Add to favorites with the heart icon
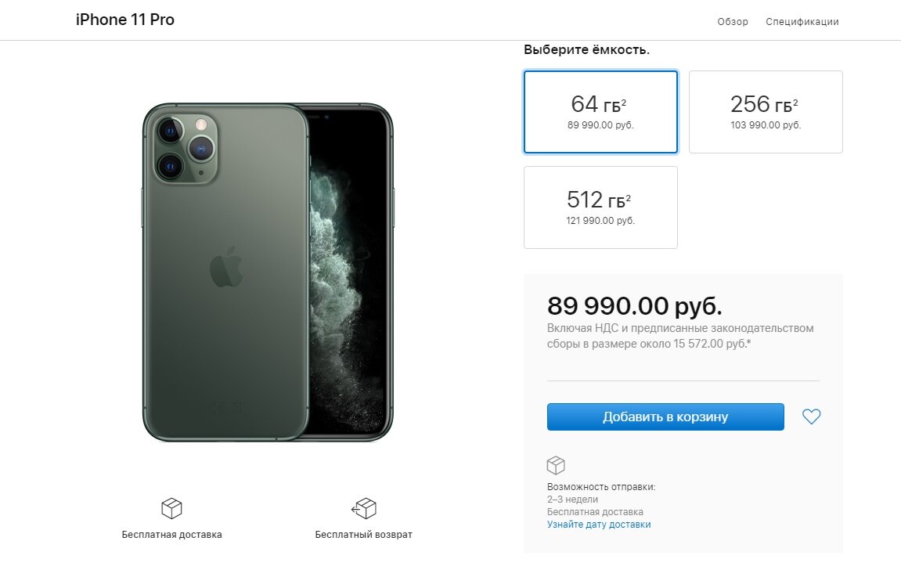 [811, 417]
